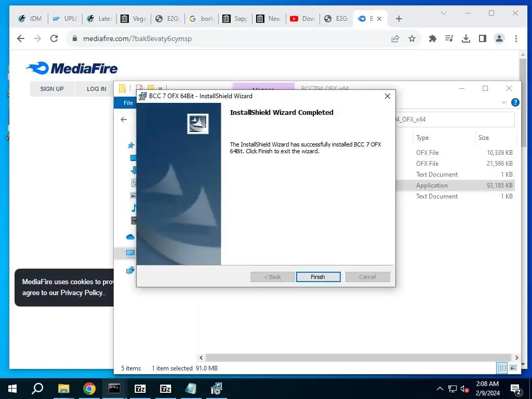The width and height of the screenshot is (532, 399).
Task: Open the media control icon in Chrome toolbar
Action: [x=449, y=38]
